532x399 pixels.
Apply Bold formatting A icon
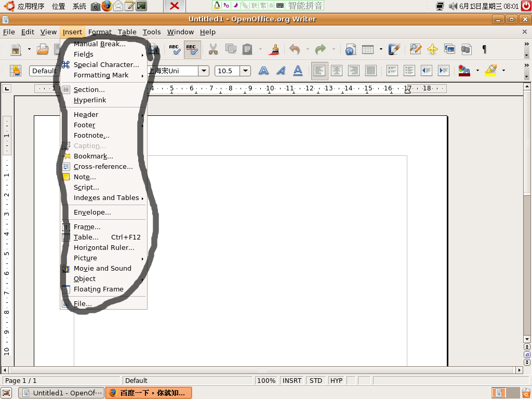(x=263, y=71)
